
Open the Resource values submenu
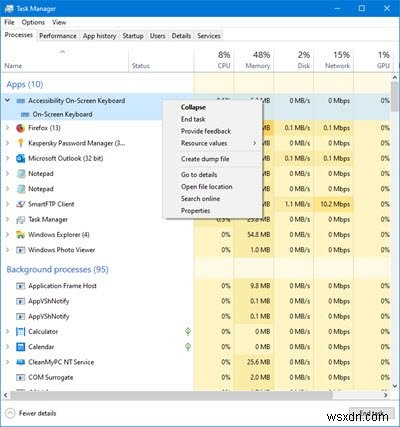(213, 143)
